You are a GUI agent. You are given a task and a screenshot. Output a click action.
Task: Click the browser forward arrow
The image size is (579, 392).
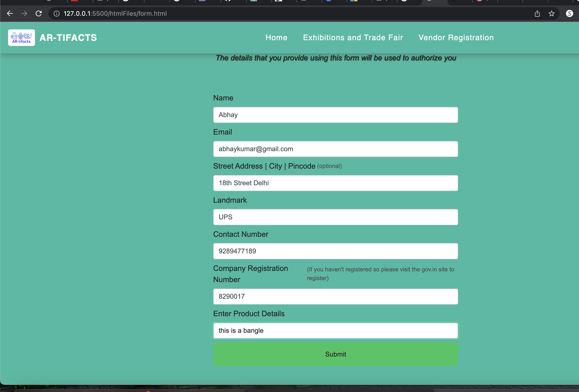click(24, 13)
